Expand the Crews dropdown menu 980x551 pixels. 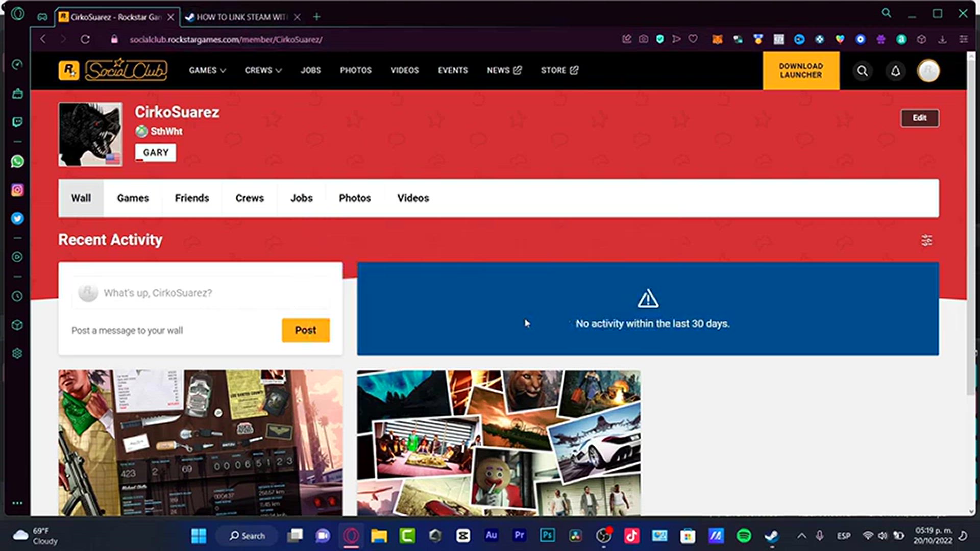tap(263, 70)
